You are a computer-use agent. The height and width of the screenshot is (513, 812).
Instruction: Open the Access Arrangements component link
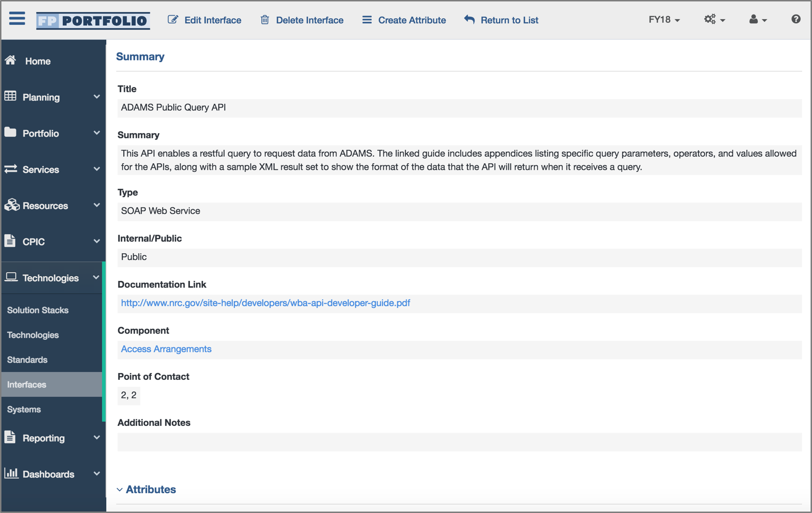pyautogui.click(x=166, y=349)
